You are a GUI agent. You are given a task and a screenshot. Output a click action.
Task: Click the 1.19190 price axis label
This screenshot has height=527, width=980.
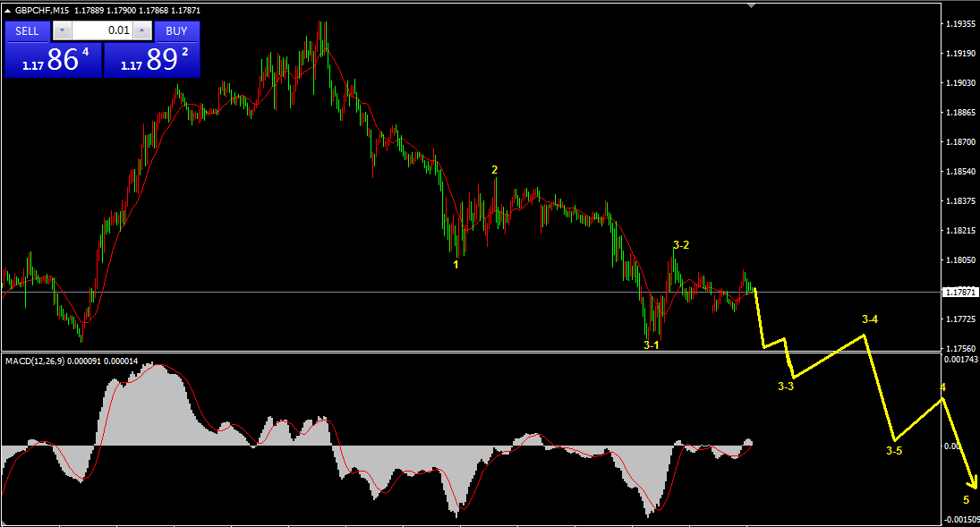[960, 53]
